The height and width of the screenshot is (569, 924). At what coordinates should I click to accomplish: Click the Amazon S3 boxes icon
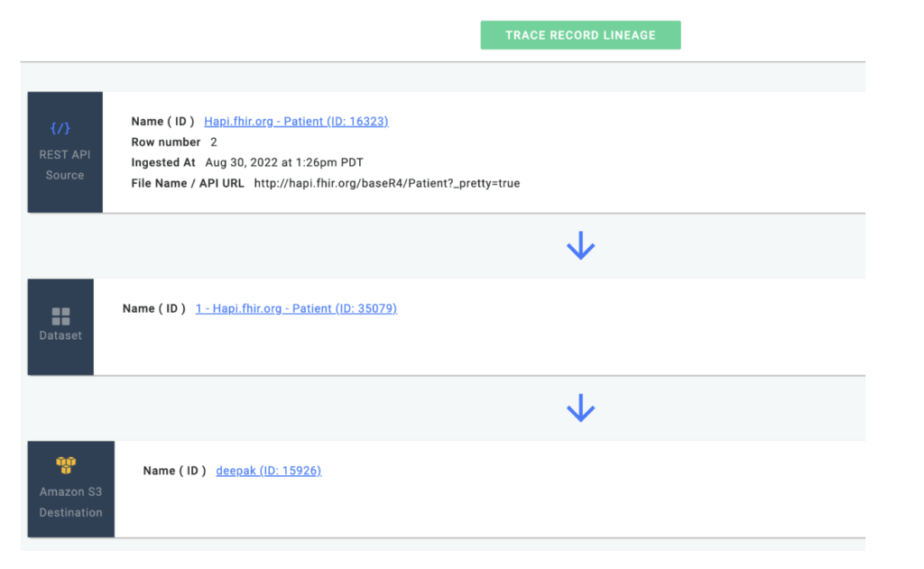pyautogui.click(x=66, y=464)
